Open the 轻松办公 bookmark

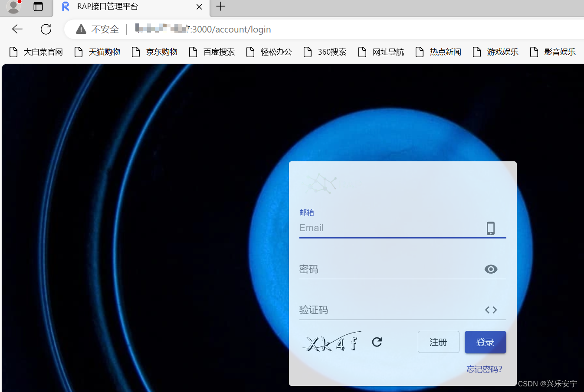[x=269, y=52]
